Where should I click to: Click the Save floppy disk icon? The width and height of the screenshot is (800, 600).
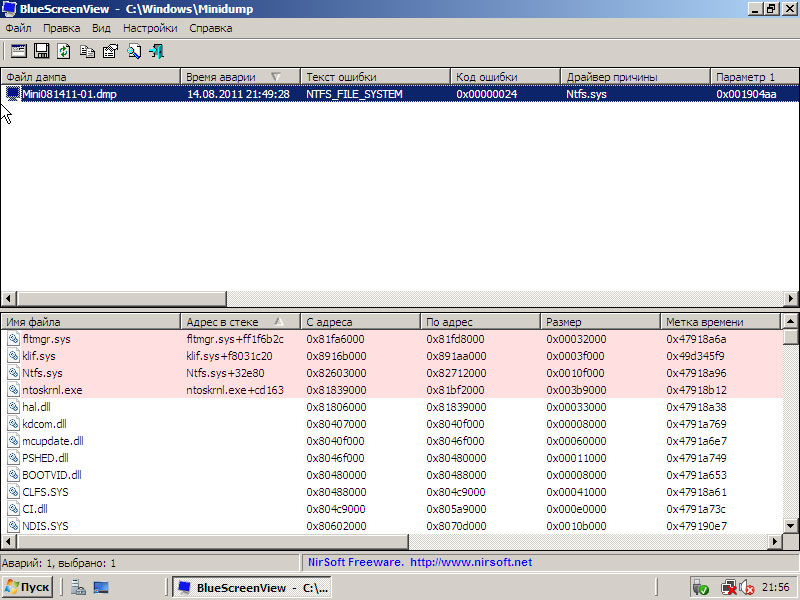coord(41,51)
